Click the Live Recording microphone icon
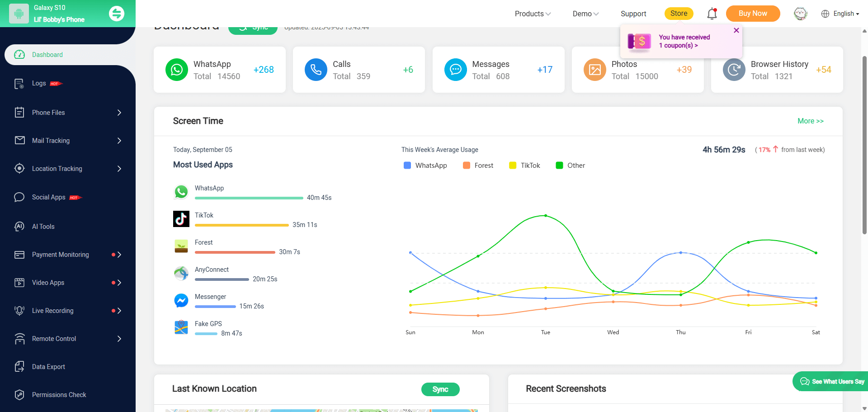 [19, 310]
